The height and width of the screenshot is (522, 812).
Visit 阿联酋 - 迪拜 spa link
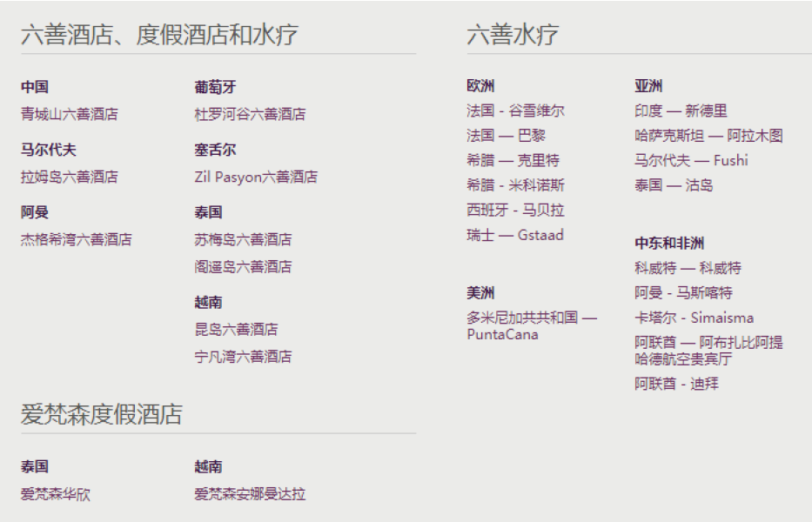[x=676, y=385]
